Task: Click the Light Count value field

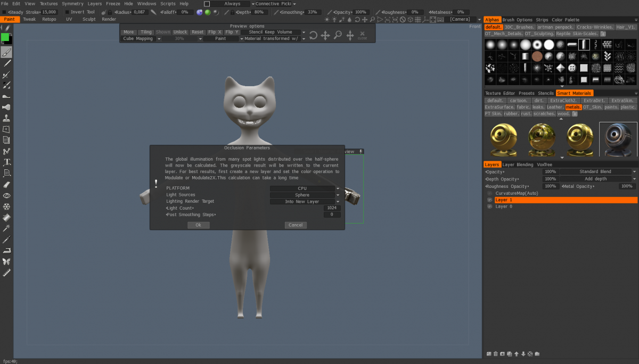Action: [332, 208]
